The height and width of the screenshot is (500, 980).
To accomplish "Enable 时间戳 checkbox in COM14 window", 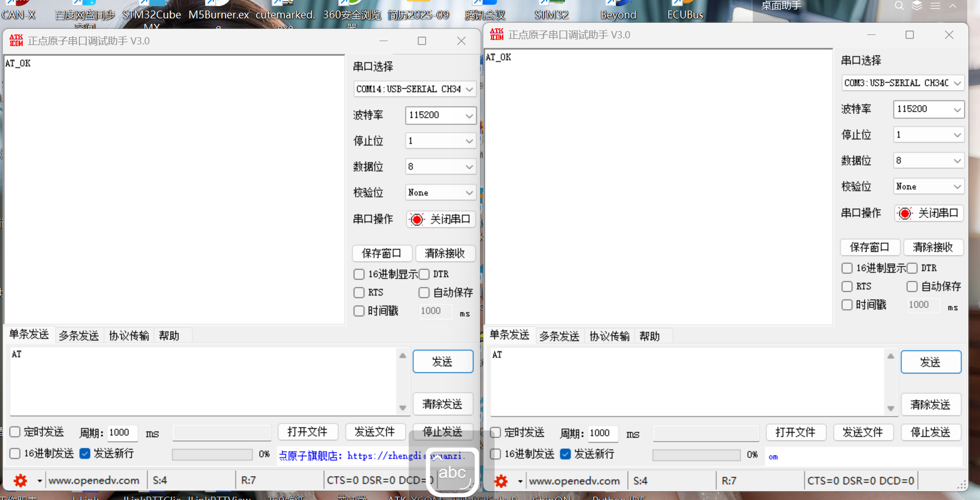I will tap(359, 311).
